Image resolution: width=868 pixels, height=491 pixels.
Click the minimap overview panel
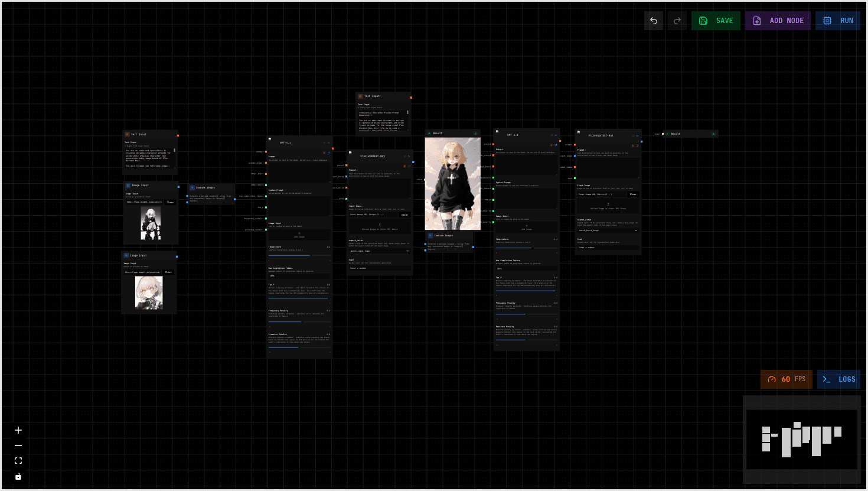pos(801,440)
